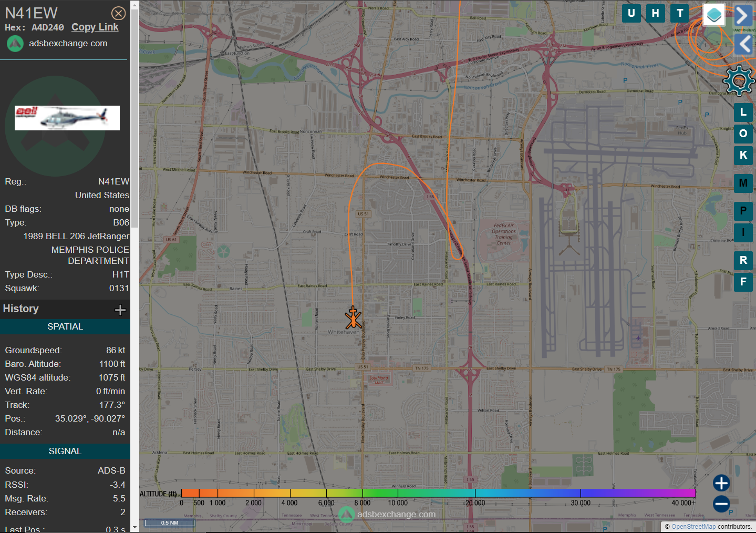The width and height of the screenshot is (756, 533).
Task: Click the Type Desc. value H1T
Action: (121, 274)
